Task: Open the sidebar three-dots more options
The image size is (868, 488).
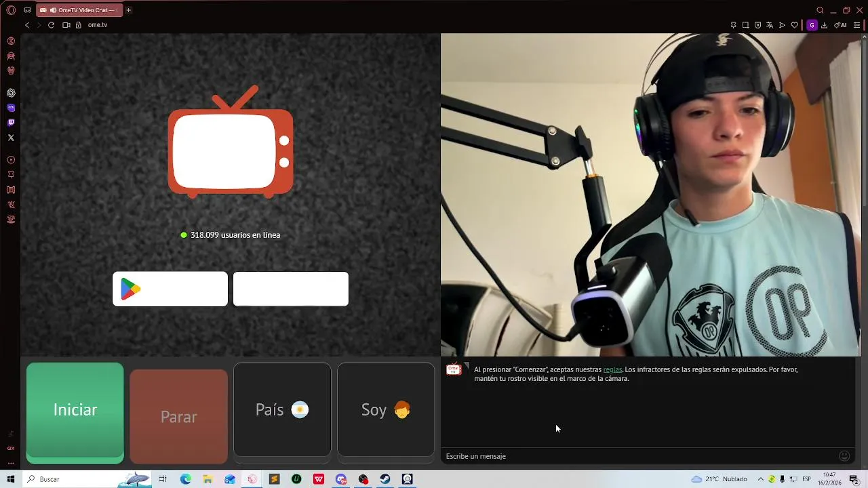Action: (x=11, y=464)
